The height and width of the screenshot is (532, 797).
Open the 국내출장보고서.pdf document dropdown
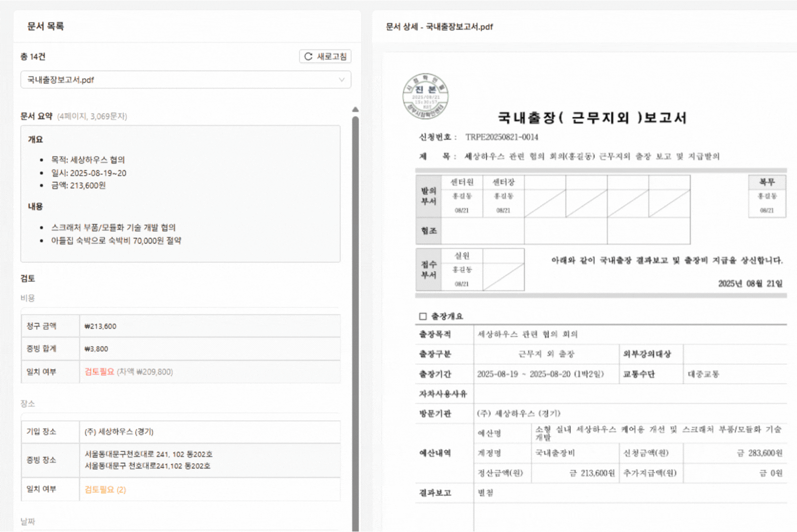click(x=186, y=79)
